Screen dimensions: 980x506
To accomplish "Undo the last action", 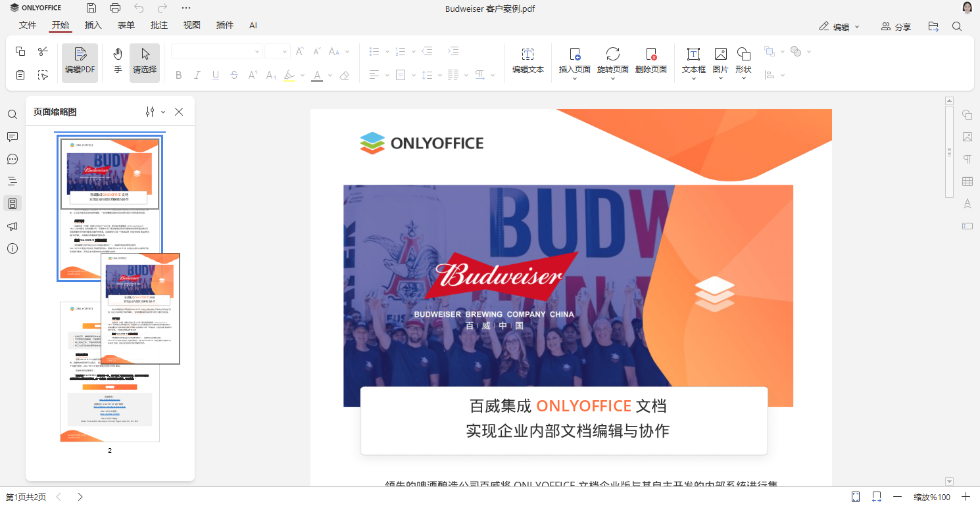I will pos(139,8).
